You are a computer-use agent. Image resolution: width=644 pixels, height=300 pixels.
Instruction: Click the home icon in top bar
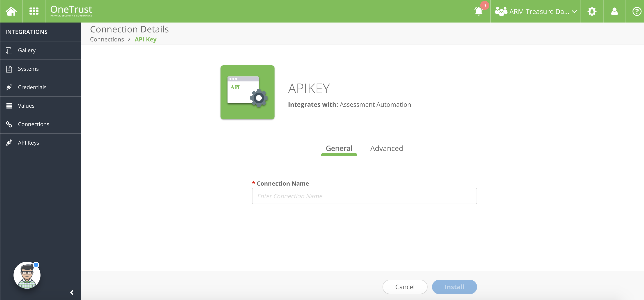tap(11, 11)
